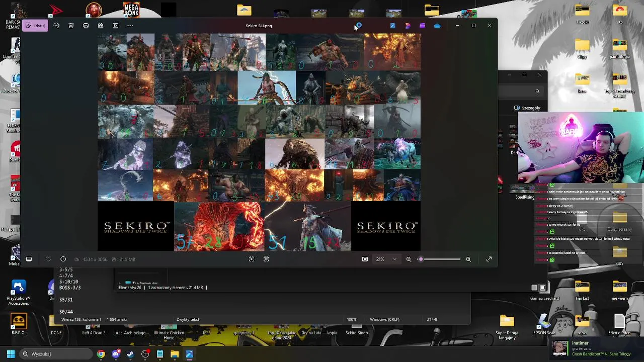Click the BOSS-3/3 line in Notepad
Viewport: 644px width, 362px height.
pos(70,288)
